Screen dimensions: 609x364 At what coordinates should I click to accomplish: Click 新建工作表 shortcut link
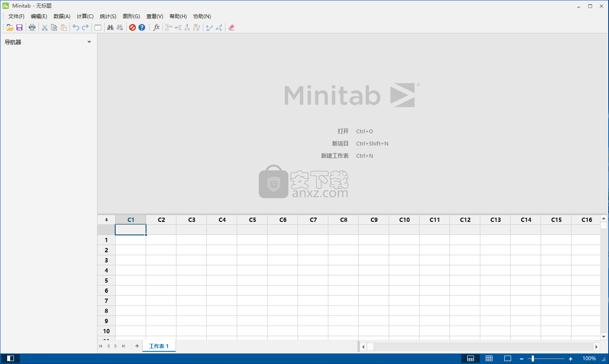pyautogui.click(x=335, y=156)
